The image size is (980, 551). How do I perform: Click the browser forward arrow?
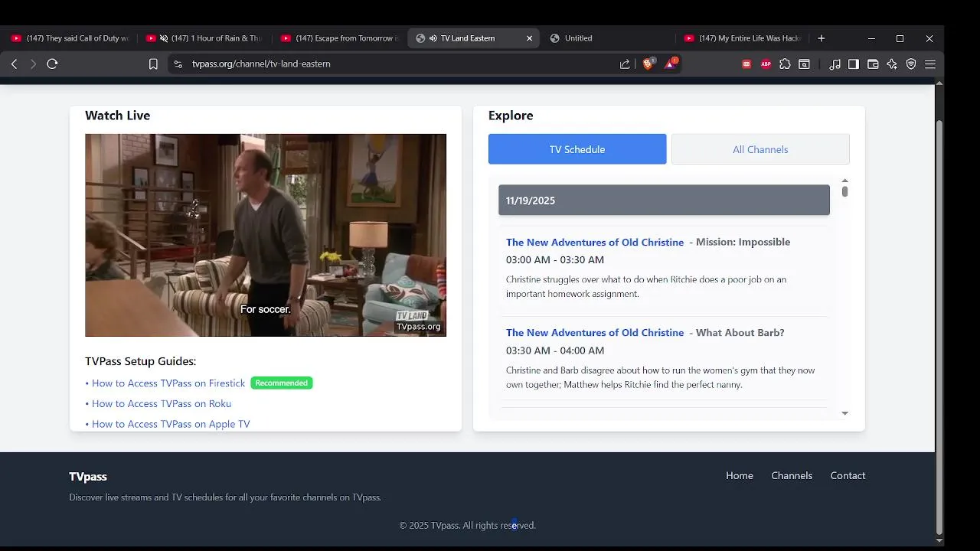click(33, 64)
